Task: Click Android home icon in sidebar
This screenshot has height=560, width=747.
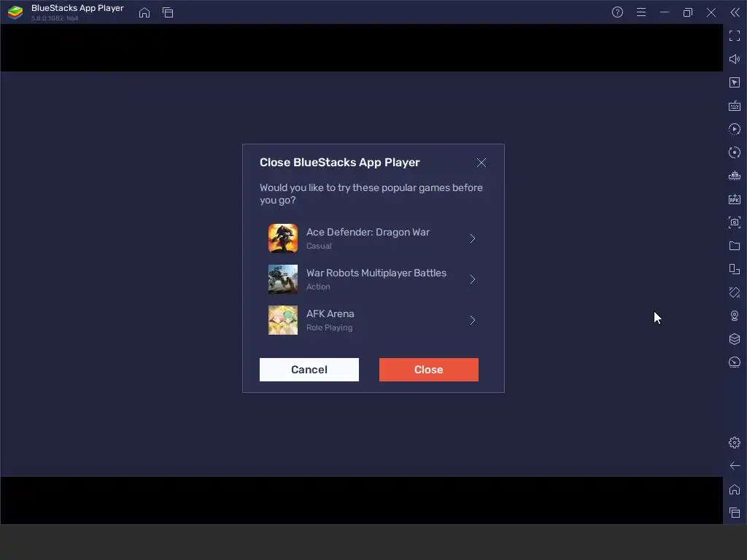Action: [735, 489]
